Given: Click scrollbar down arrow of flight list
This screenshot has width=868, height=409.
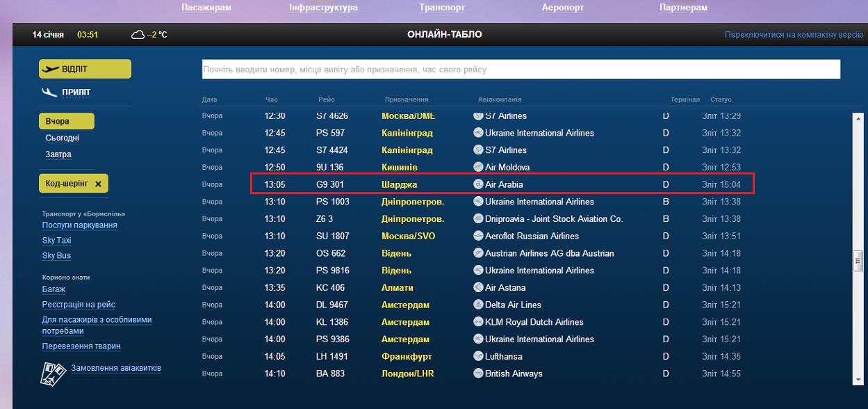Looking at the screenshot, I should (x=858, y=379).
